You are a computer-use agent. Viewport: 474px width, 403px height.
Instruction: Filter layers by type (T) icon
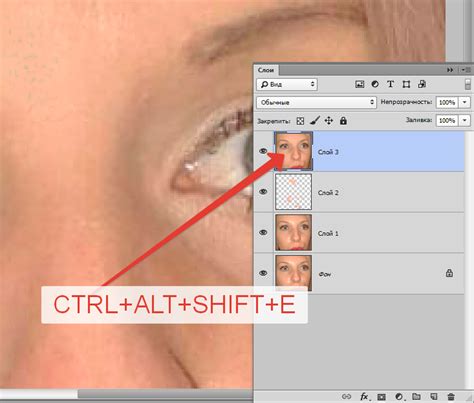tap(390, 84)
